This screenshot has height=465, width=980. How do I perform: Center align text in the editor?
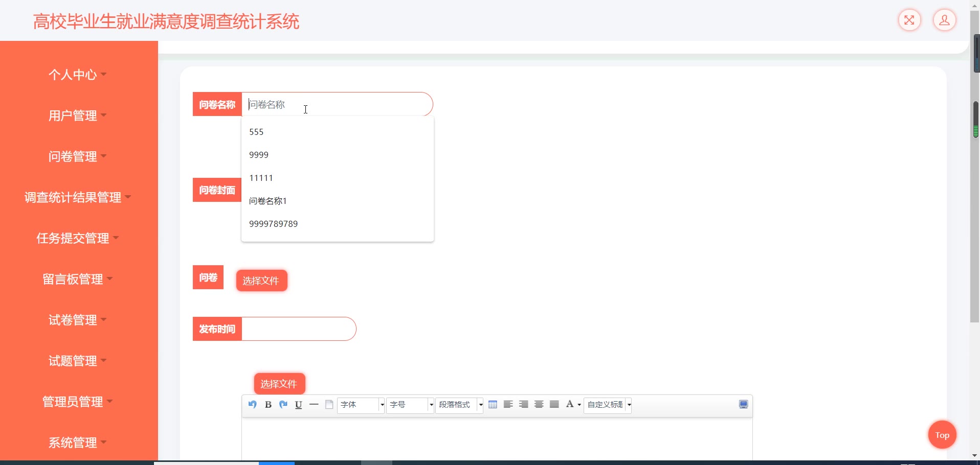(x=539, y=405)
